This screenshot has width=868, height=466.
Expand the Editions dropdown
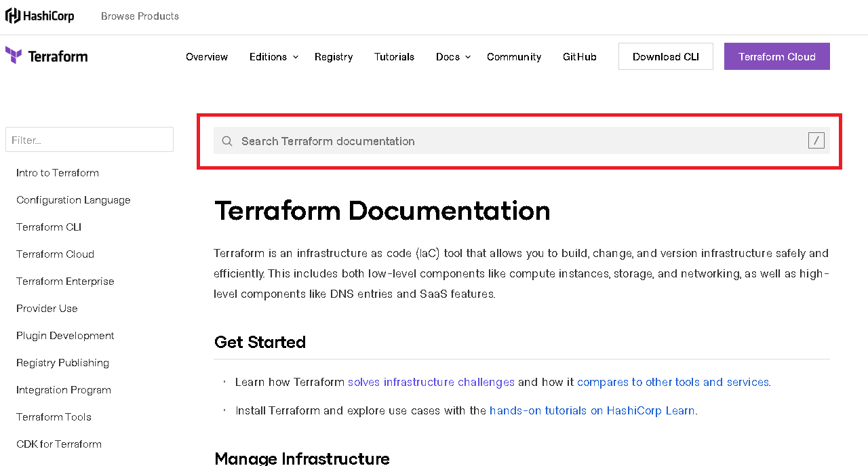pyautogui.click(x=274, y=57)
